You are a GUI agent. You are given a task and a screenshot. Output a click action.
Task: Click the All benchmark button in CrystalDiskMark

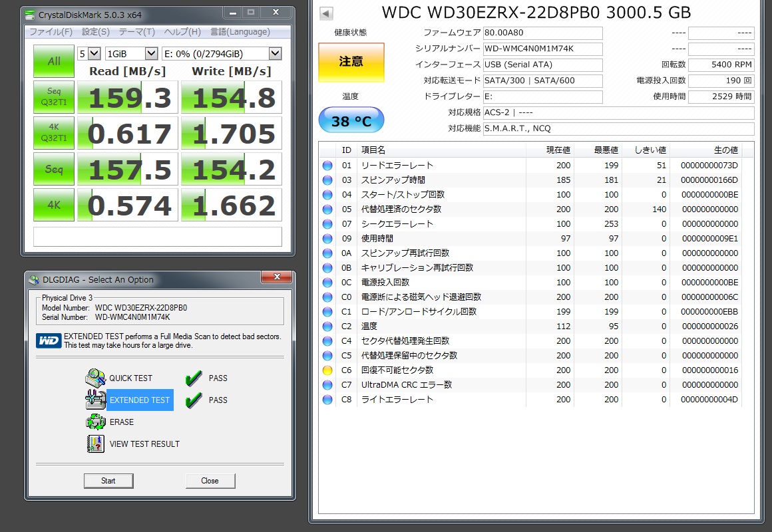click(54, 61)
